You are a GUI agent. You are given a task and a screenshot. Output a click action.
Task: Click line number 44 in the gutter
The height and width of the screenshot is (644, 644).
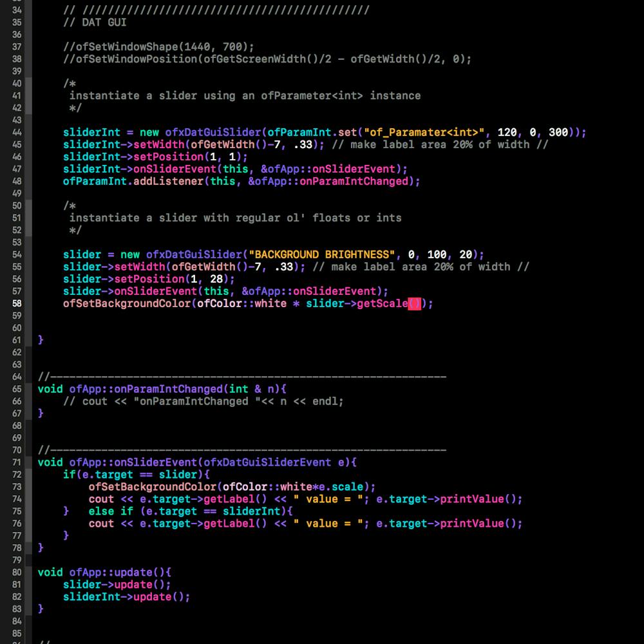coord(15,132)
